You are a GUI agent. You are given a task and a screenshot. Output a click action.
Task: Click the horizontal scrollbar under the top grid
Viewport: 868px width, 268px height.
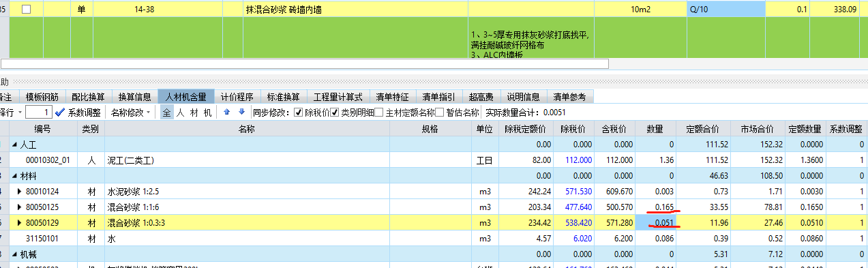point(304,63)
